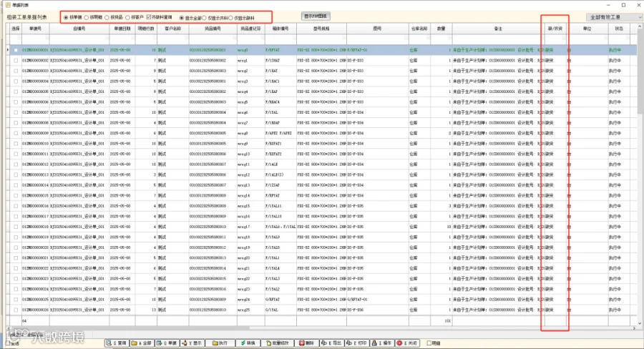Click the horizontal scrollbar right arrow
Image resolution: width=644 pixels, height=349 pixels.
(634, 328)
